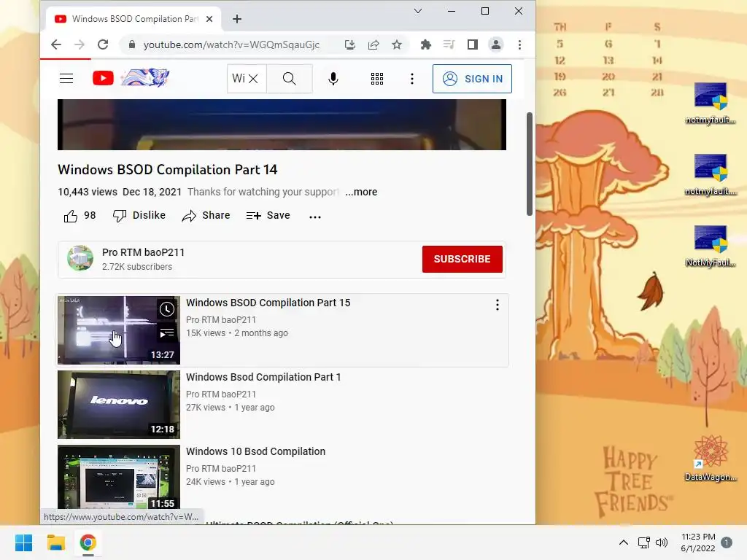The width and height of the screenshot is (747, 560).
Task: Click Chrome taskbar icon
Action: 88,542
